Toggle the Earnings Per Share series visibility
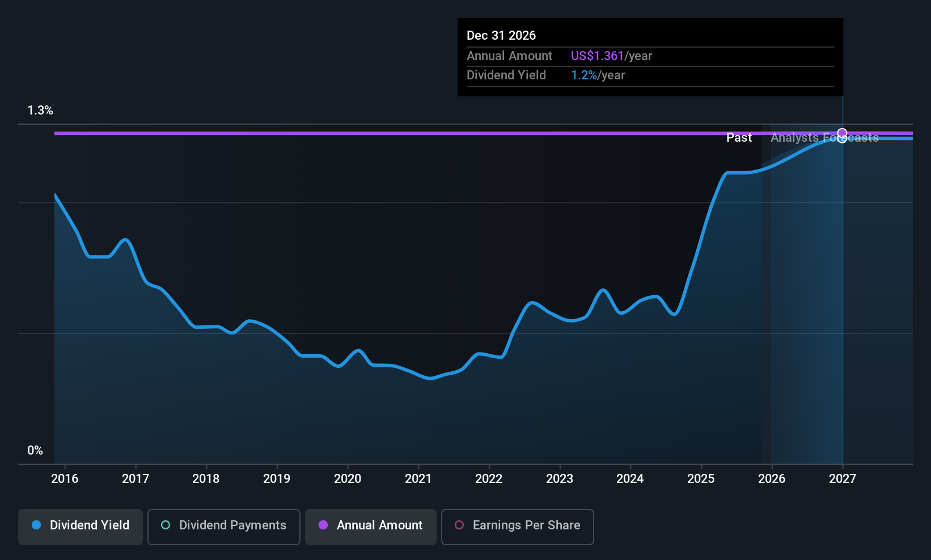Screen dimensions: 931x560 [x=517, y=527]
